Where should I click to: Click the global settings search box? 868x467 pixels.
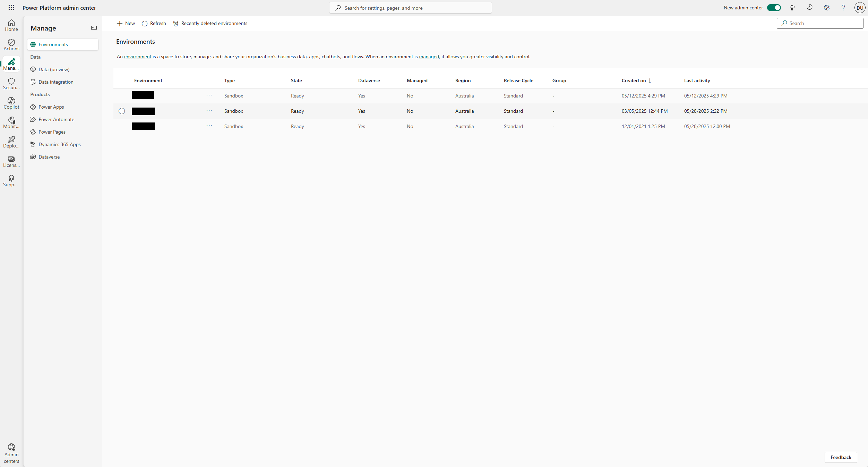pos(410,8)
